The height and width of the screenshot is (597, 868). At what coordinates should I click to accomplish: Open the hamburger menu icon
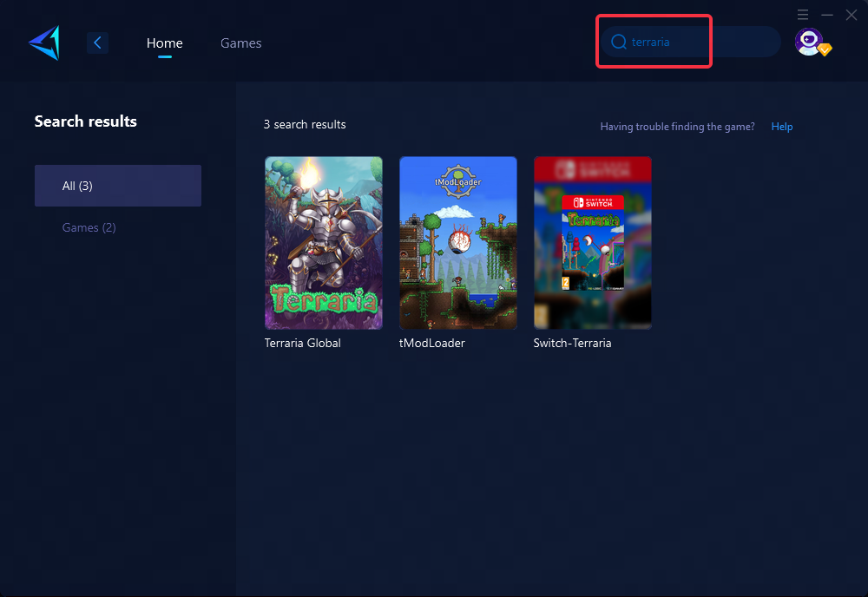click(803, 15)
